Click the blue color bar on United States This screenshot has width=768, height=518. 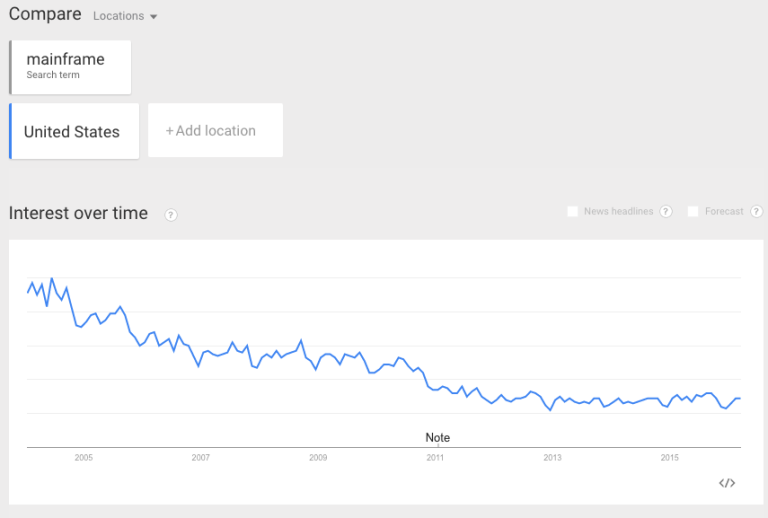click(10, 131)
